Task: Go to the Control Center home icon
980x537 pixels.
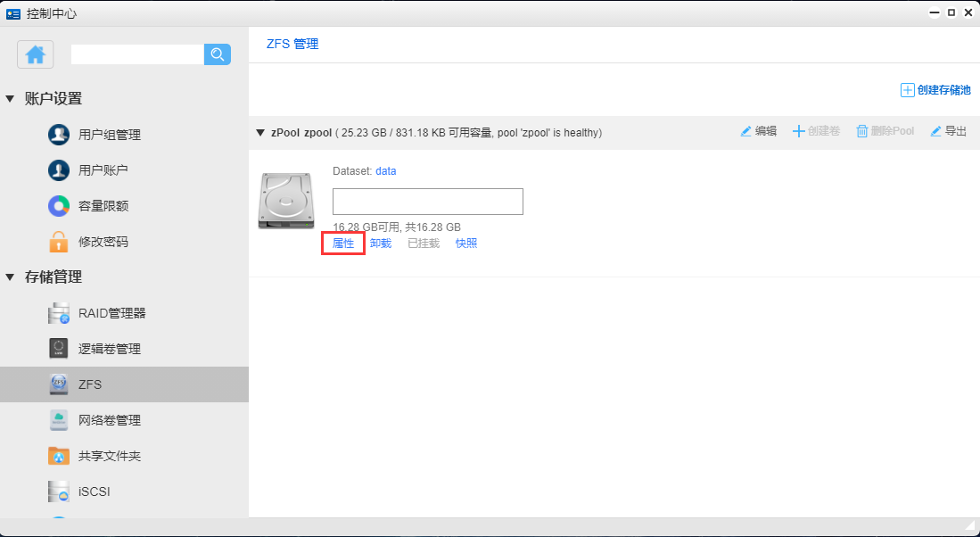Action: click(x=35, y=54)
